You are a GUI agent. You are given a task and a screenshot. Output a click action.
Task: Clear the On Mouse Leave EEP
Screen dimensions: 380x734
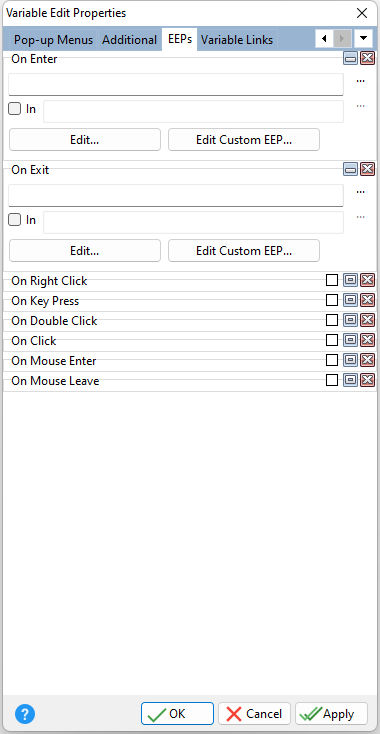[368, 381]
